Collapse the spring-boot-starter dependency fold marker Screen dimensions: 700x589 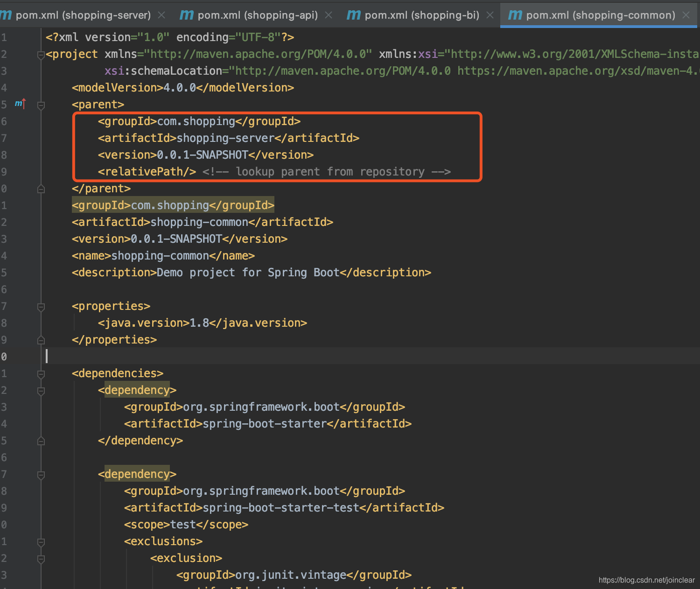[41, 391]
